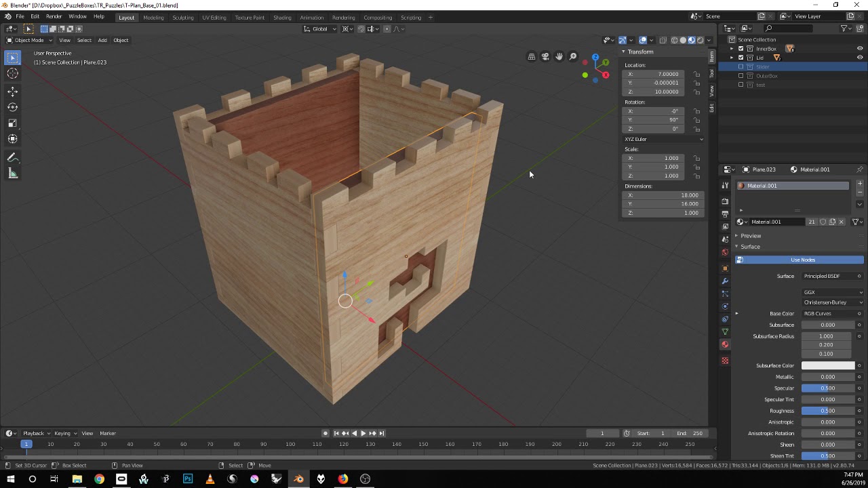Toggle Lid collection checkbox
Image resolution: width=868 pixels, height=488 pixels.
click(741, 58)
